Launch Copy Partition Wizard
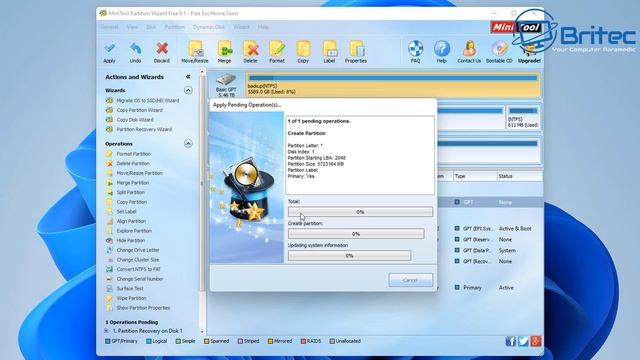 click(x=139, y=110)
